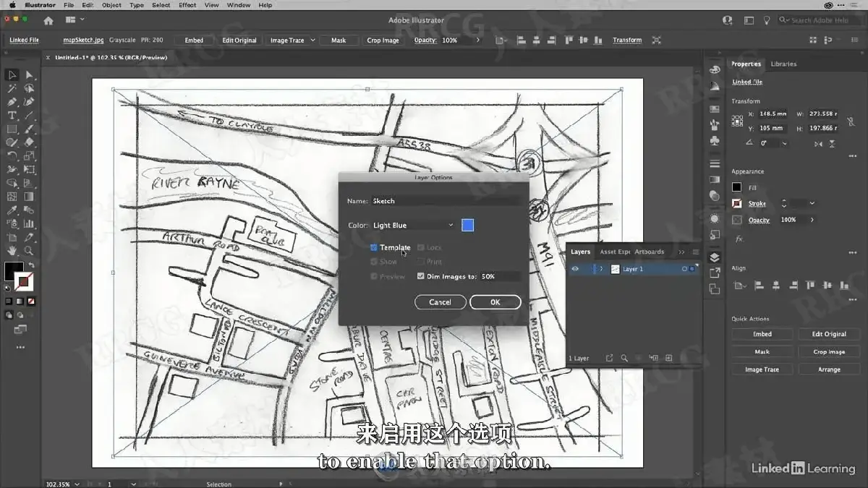Viewport: 868px width, 488px height.
Task: Click the blue layer color swatch
Action: click(x=467, y=226)
